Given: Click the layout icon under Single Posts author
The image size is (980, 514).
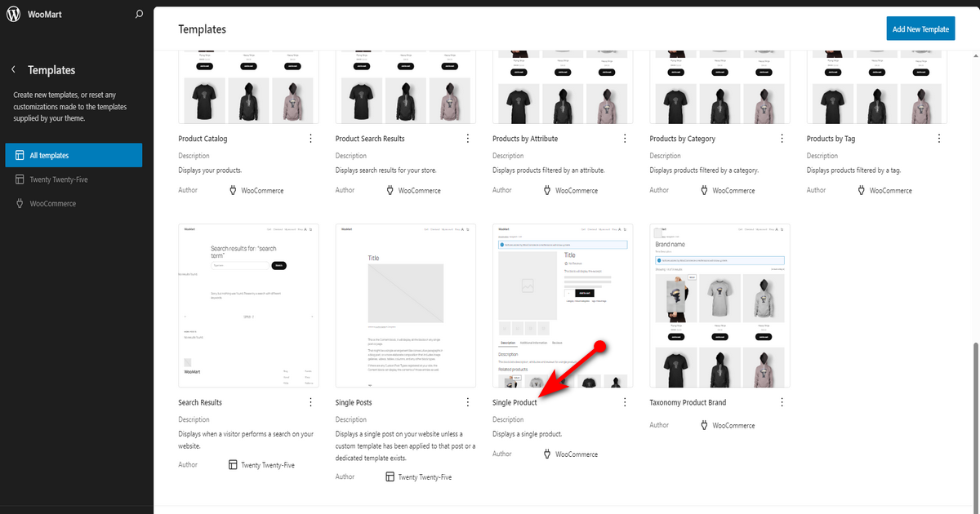Looking at the screenshot, I should point(390,476).
